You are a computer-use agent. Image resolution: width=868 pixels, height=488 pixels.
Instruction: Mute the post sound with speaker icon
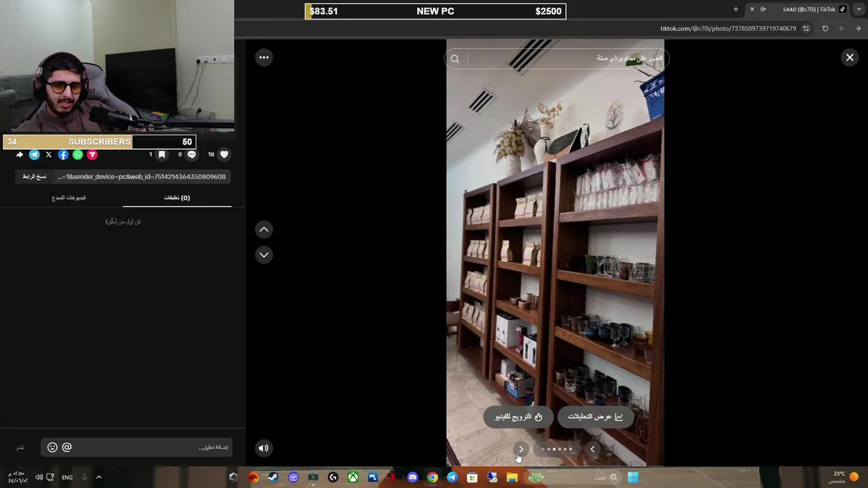264,447
